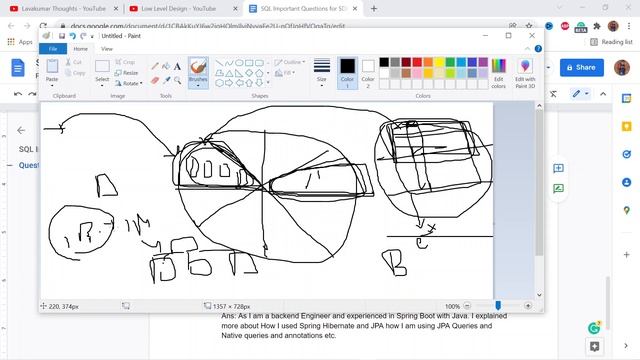Open Edit colors dialog
Image resolution: width=640 pixels, height=360 pixels.
498,73
